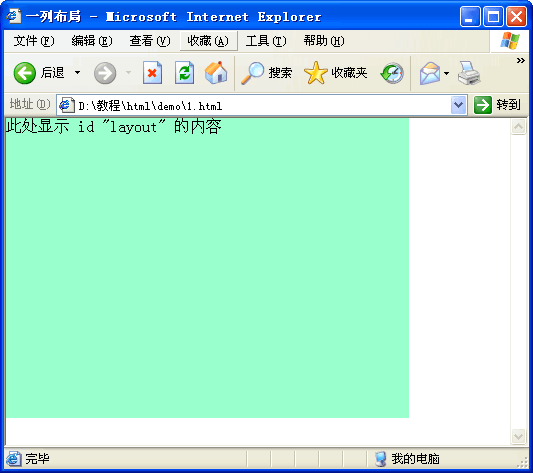Click the address bar with D:\教程\html\demo\1.html
This screenshot has height=473, width=533.
(262, 106)
